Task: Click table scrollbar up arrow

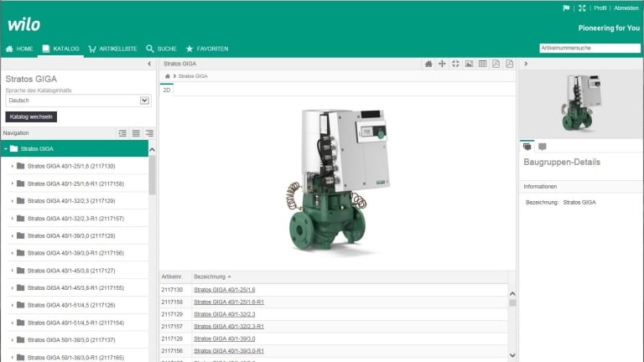Action: (512, 294)
